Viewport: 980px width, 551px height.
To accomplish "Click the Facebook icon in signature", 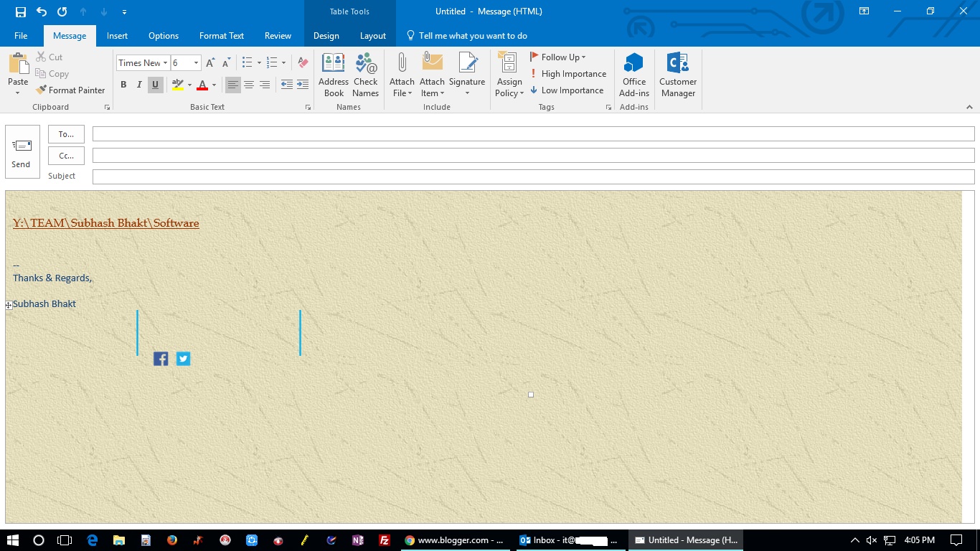I will 161,359.
